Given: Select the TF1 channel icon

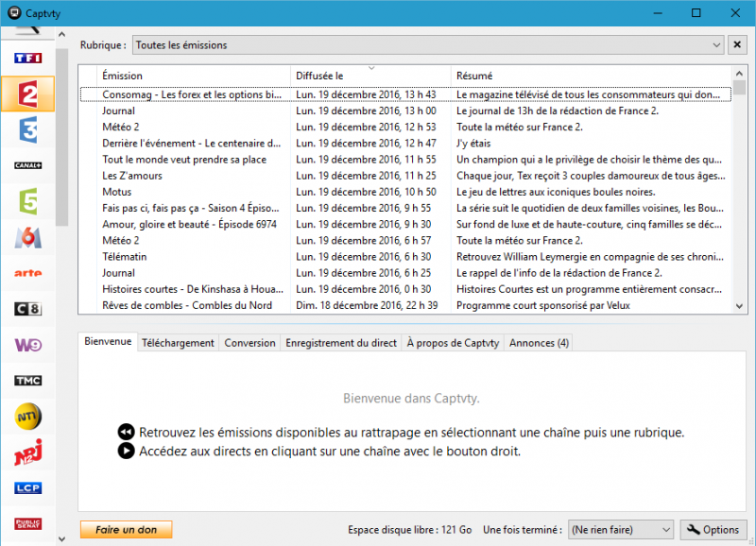Looking at the screenshot, I should [28, 59].
